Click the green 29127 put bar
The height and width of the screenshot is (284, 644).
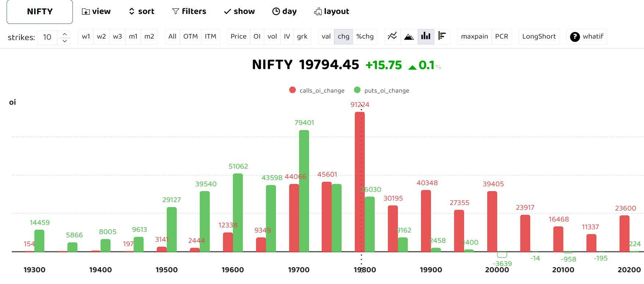pos(172,230)
